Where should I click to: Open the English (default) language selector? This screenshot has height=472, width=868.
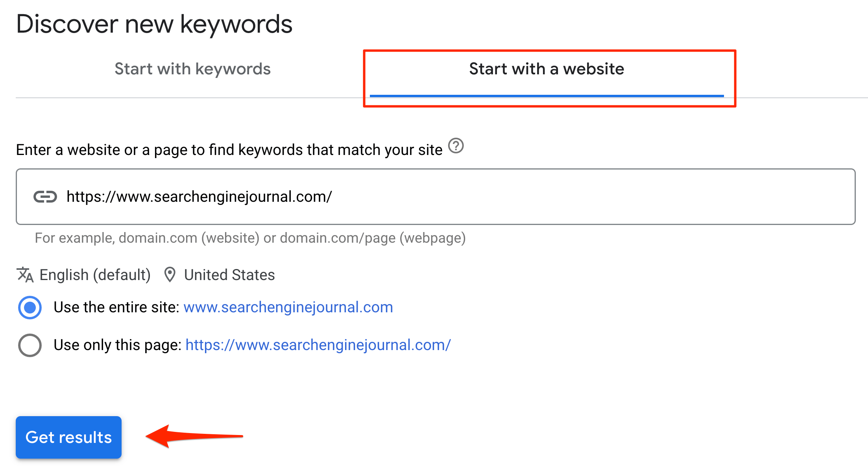pos(95,275)
